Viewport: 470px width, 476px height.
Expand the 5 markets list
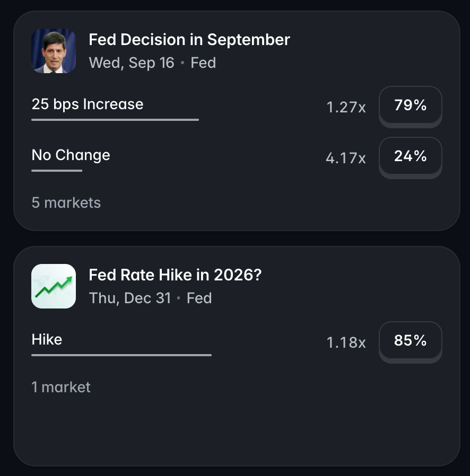click(x=66, y=202)
